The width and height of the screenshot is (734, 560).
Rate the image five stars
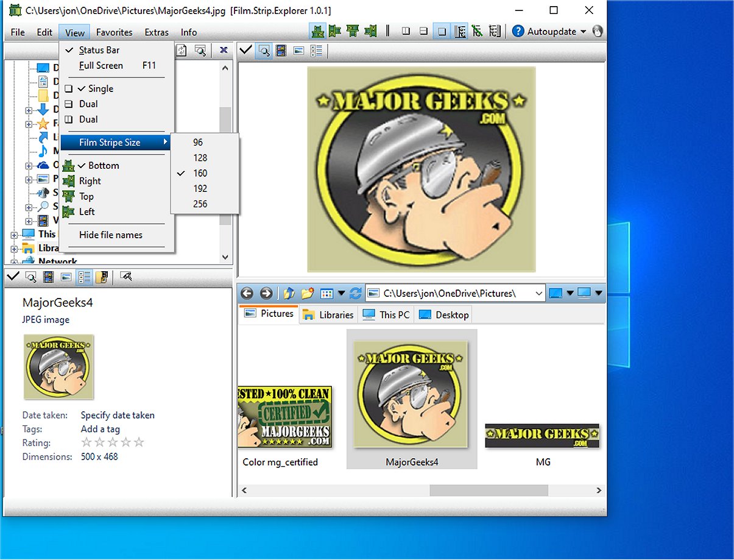pos(139,442)
